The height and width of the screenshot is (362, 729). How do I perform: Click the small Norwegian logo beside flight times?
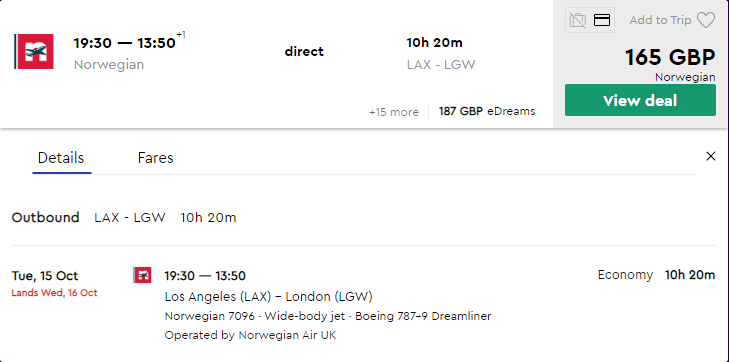tap(142, 275)
